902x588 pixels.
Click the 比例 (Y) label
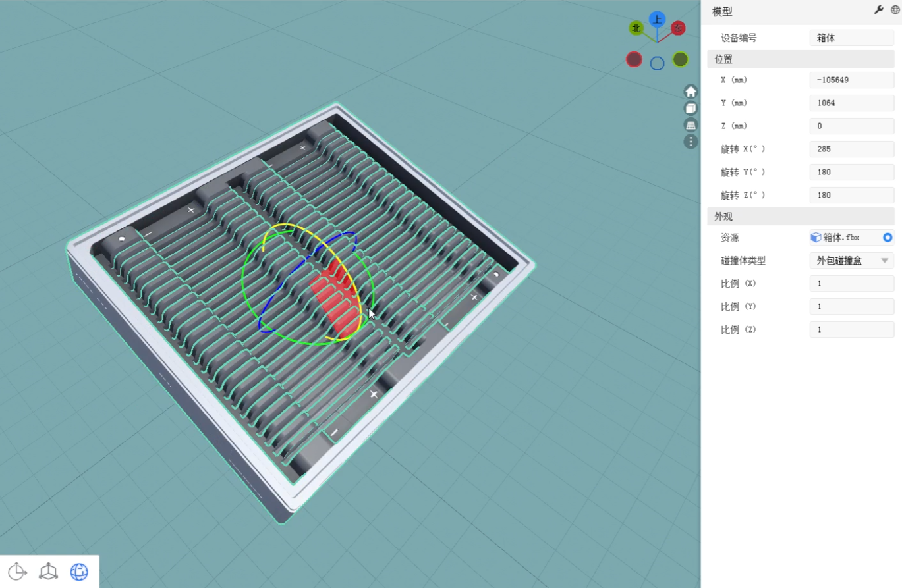click(x=739, y=306)
